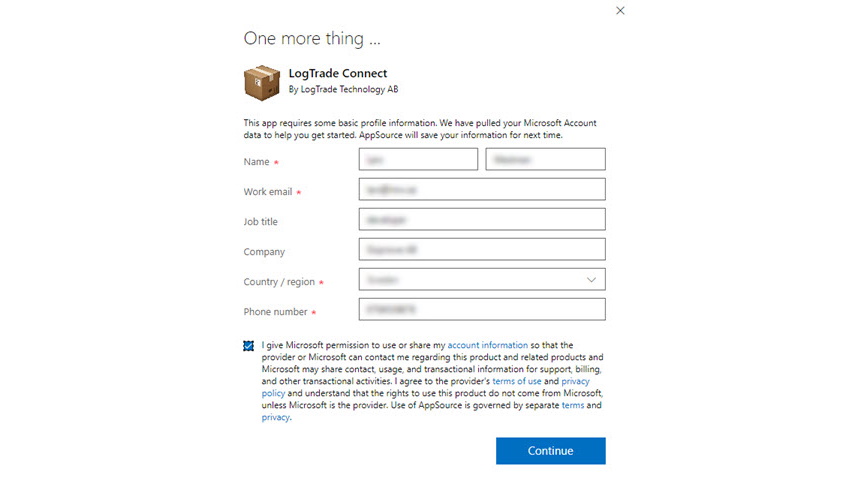Focus the Company input field
The width and height of the screenshot is (850, 487).
(x=482, y=249)
